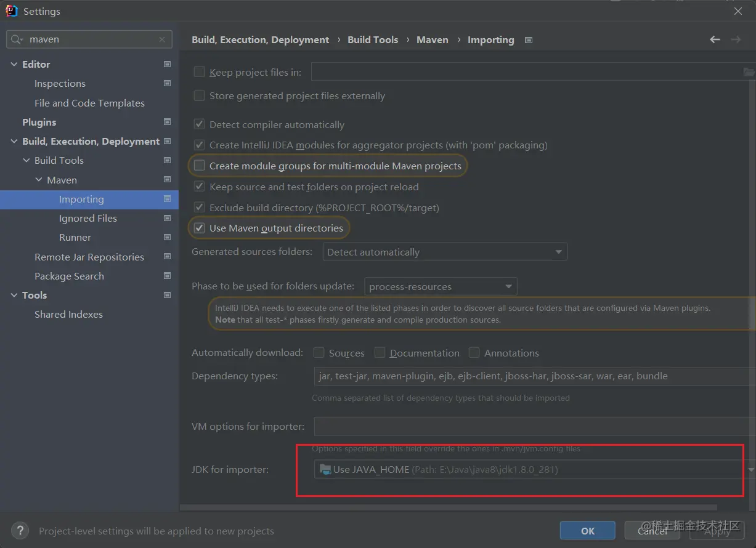The height and width of the screenshot is (548, 756).
Task: Click the project-level marker icon beside Editor
Action: click(x=167, y=64)
